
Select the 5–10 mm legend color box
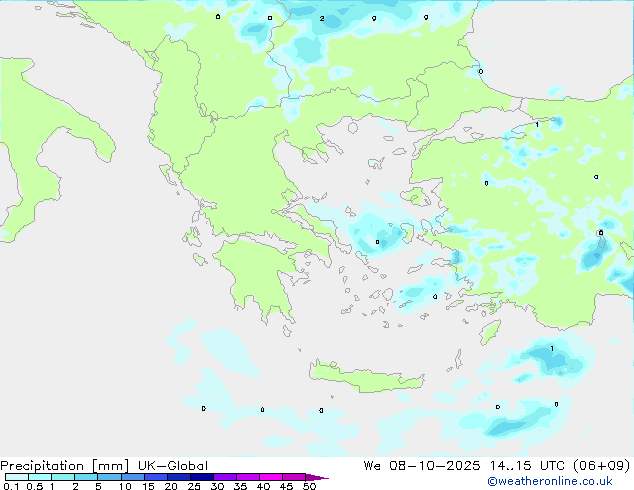pyautogui.click(x=109, y=477)
